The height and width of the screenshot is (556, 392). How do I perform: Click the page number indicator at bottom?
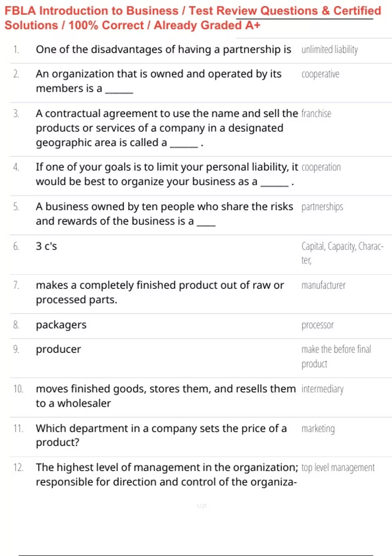pos(201,506)
